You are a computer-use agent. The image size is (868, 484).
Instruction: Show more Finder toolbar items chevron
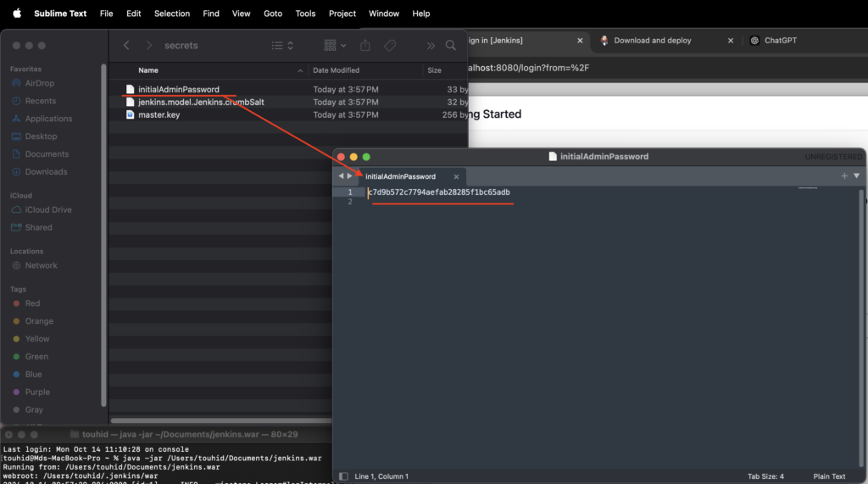coord(431,46)
